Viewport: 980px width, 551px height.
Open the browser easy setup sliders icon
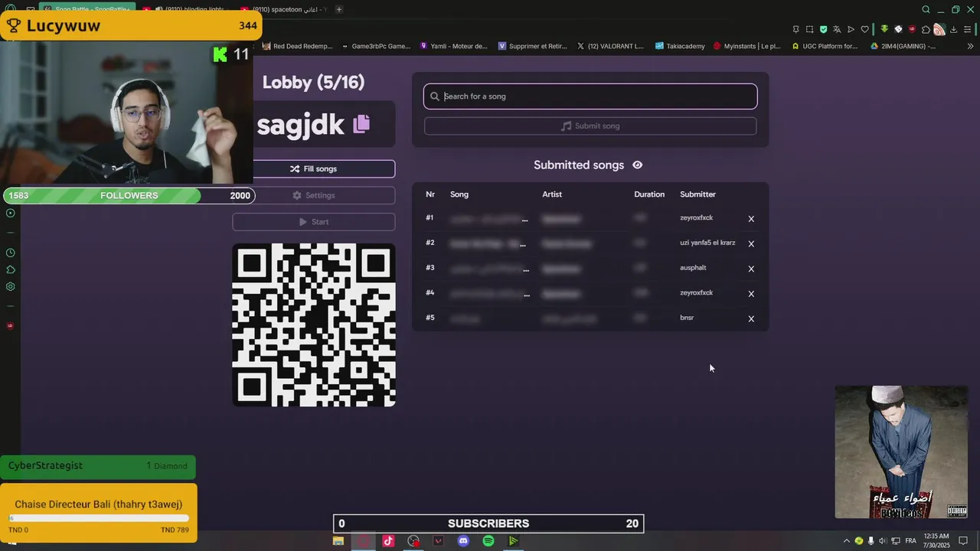point(967,29)
